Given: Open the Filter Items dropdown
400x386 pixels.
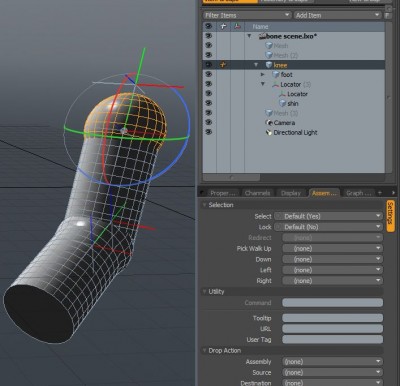Looking at the screenshot, I should click(x=247, y=15).
